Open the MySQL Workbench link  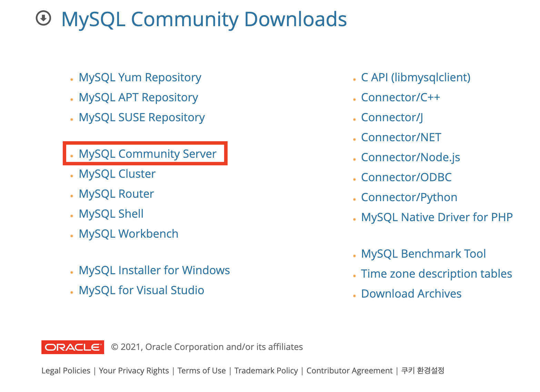coord(129,234)
